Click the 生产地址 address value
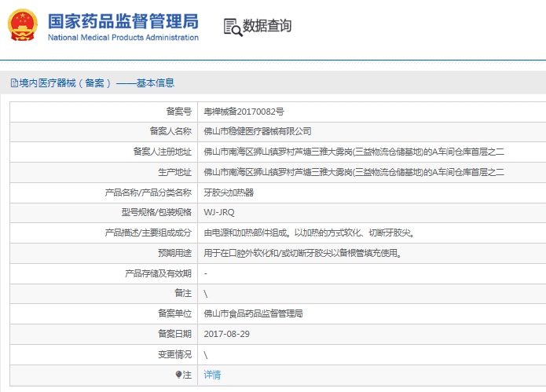The width and height of the screenshot is (546, 392). [354, 172]
